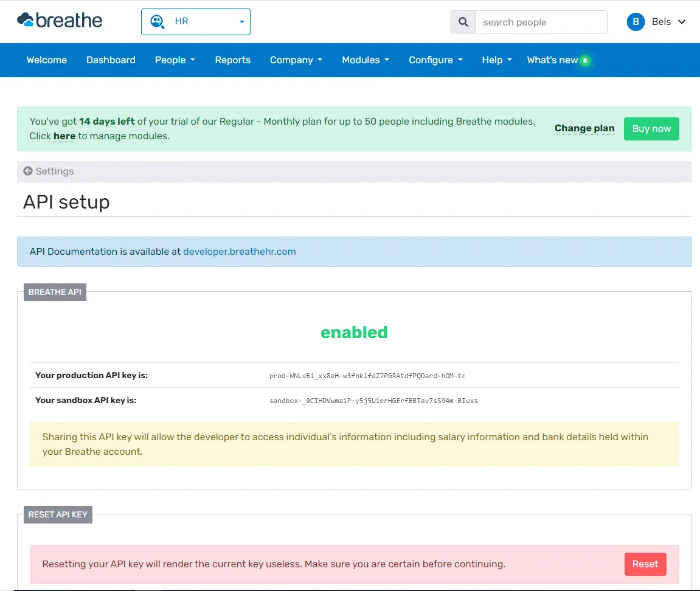This screenshot has height=591, width=700.
Task: Click the BREATHE API section label
Action: (x=55, y=292)
